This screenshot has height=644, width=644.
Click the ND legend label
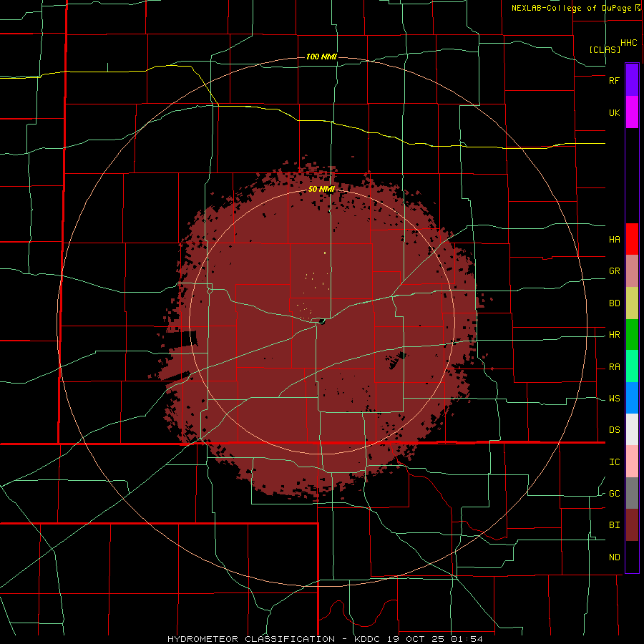click(614, 557)
